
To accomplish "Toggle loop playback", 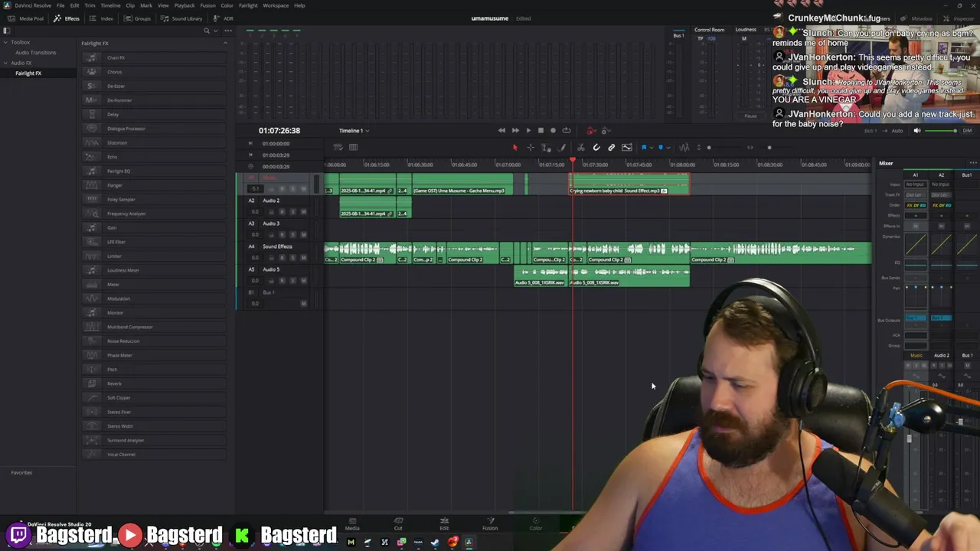I will [566, 130].
